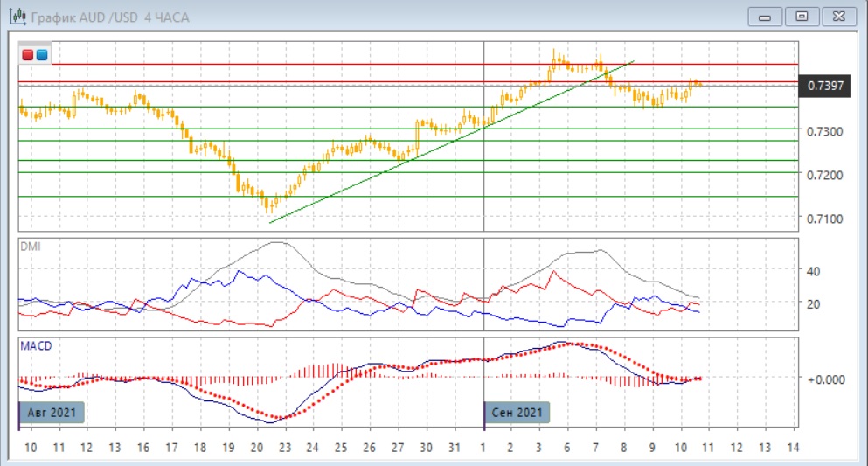This screenshot has width=868, height=466.
Task: Click date 22 on the time axis
Action: coord(284,448)
